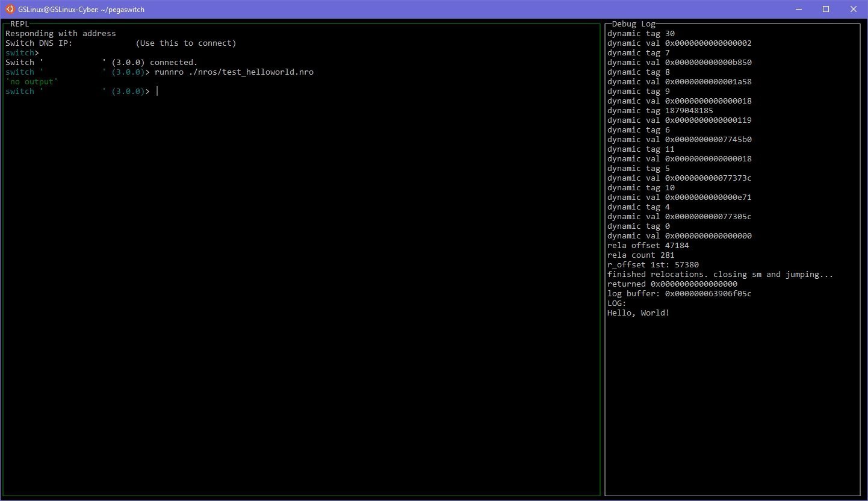Click the REPL panel label
The image size is (868, 501).
pos(20,24)
